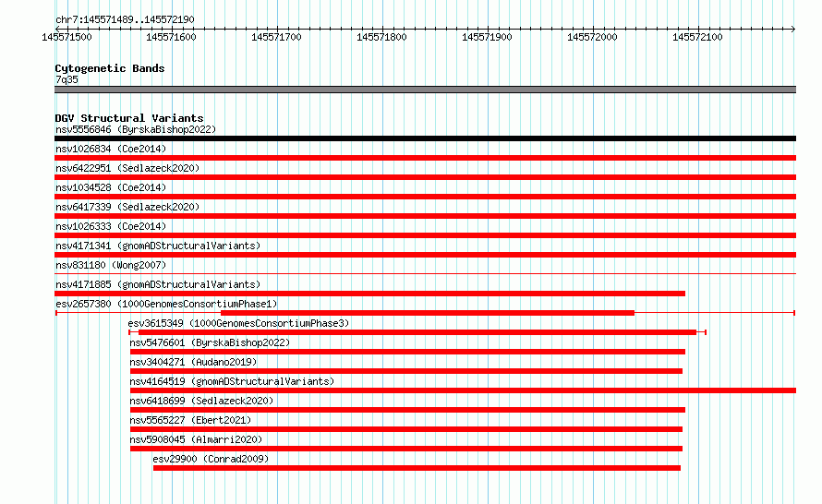Click label nsv6418699 (Sedlazeck2020)
Screen dimensions: 822x504
(201, 401)
